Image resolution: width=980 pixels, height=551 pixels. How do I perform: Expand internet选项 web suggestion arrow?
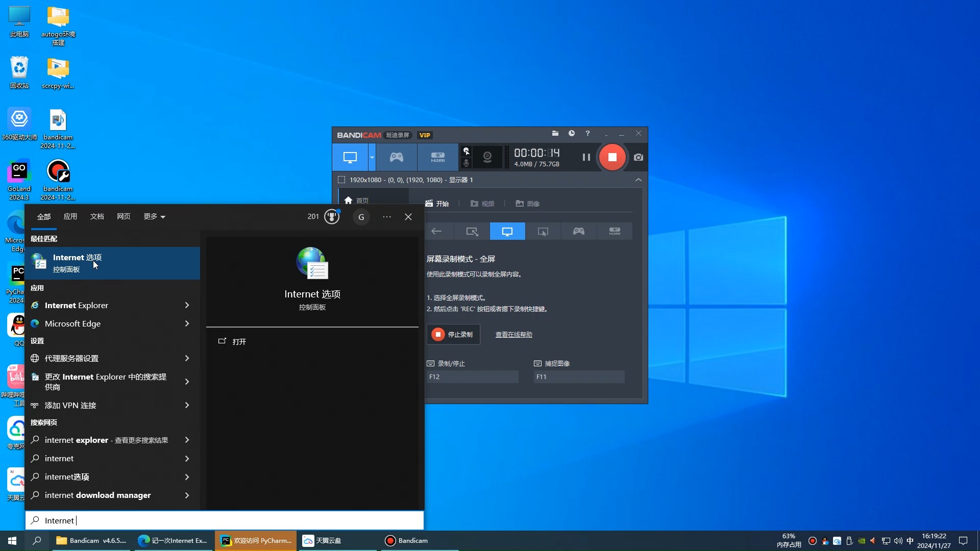coord(187,477)
